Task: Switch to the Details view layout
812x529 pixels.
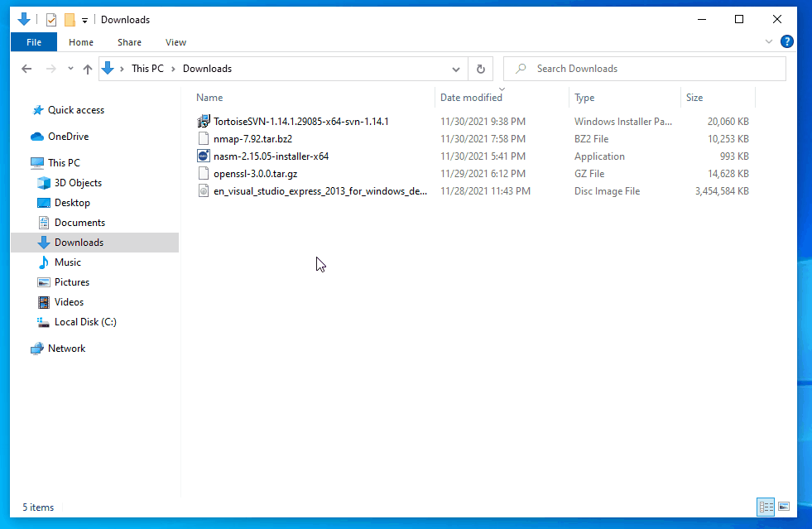Action: 766,506
